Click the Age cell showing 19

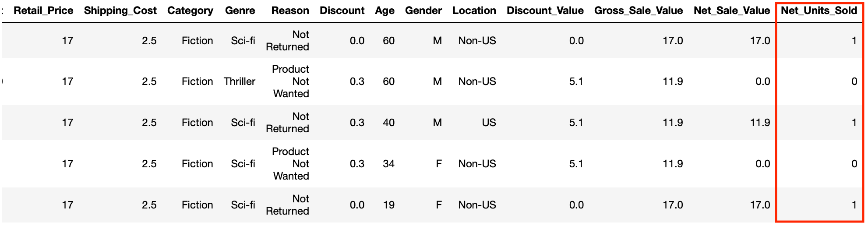388,205
